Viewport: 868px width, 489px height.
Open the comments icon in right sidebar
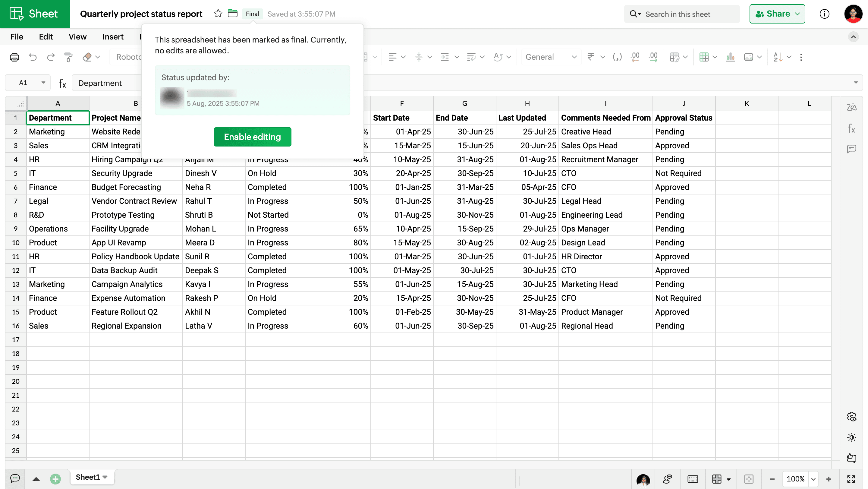pyautogui.click(x=851, y=149)
